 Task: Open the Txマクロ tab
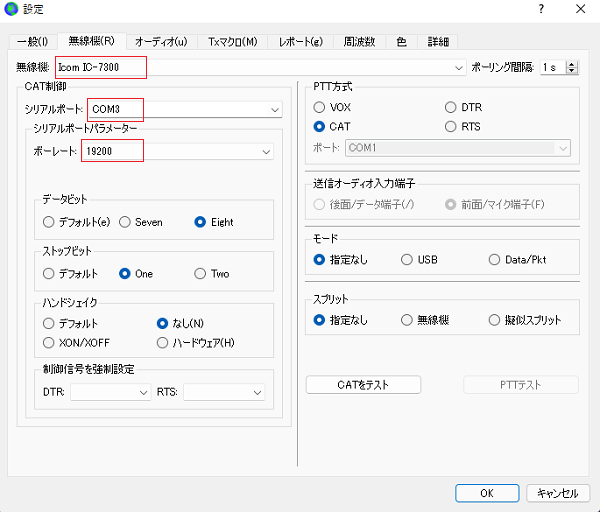[x=232, y=41]
